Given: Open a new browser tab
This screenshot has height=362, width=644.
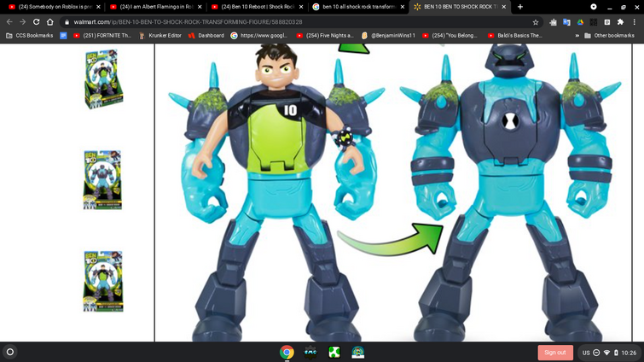Looking at the screenshot, I should pos(520,7).
